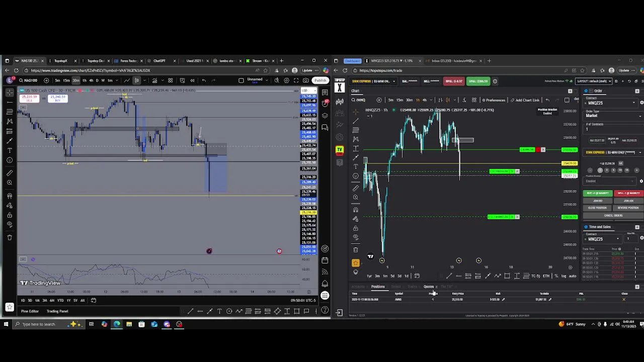Toggle ETH session on TopstepX chart
The height and width of the screenshot is (362, 644).
[546, 276]
